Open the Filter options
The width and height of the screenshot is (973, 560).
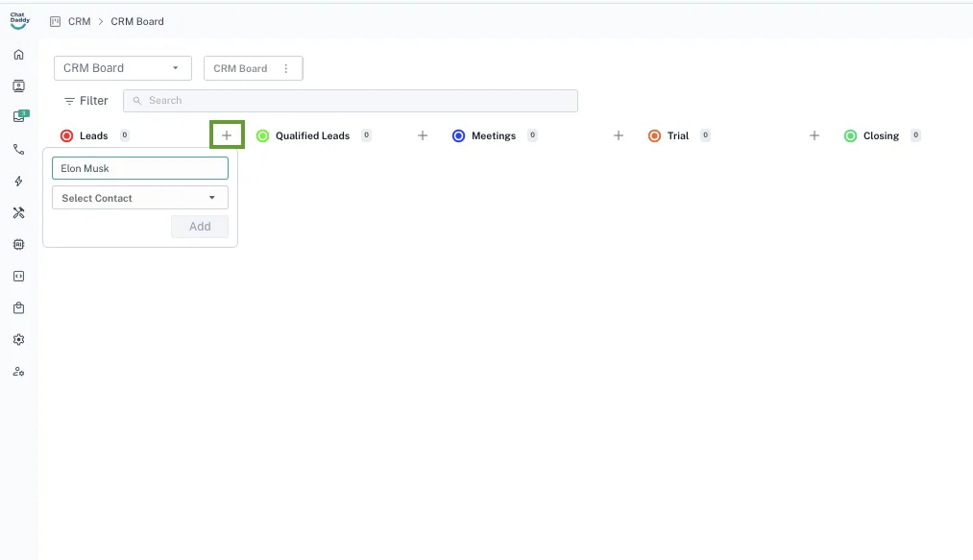85,101
